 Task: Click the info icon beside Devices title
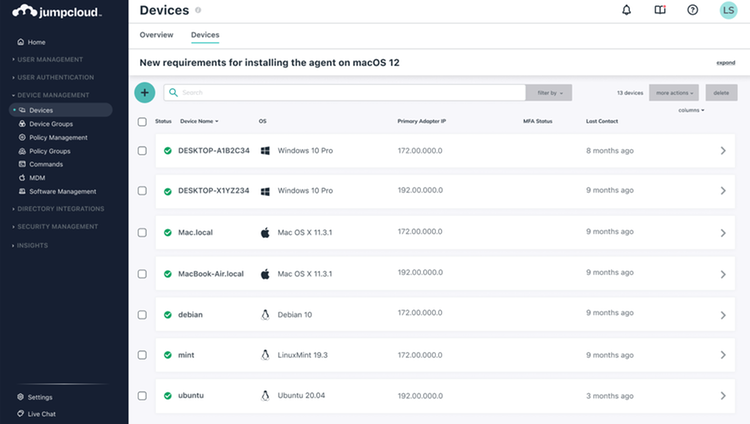[x=198, y=10]
